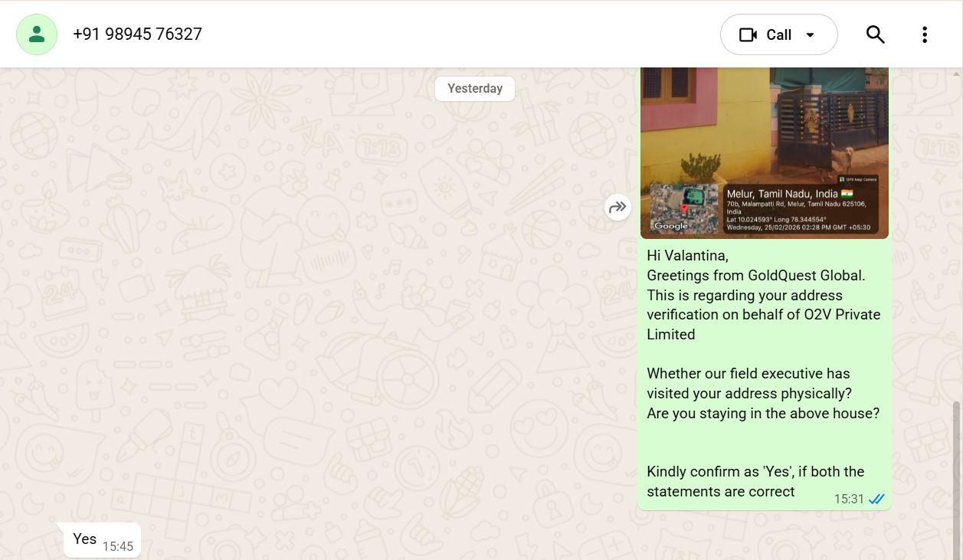Open the yellow house photo
Viewport: 963px width, 560px height.
764,123
